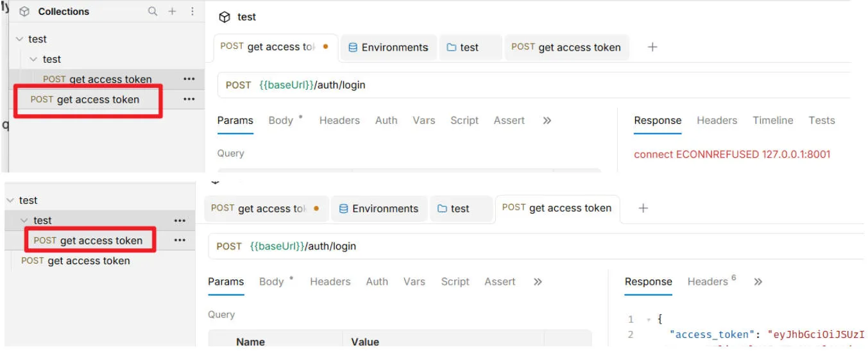Click the new tab plus icon in upper tab bar
The image size is (868, 354).
pos(652,47)
